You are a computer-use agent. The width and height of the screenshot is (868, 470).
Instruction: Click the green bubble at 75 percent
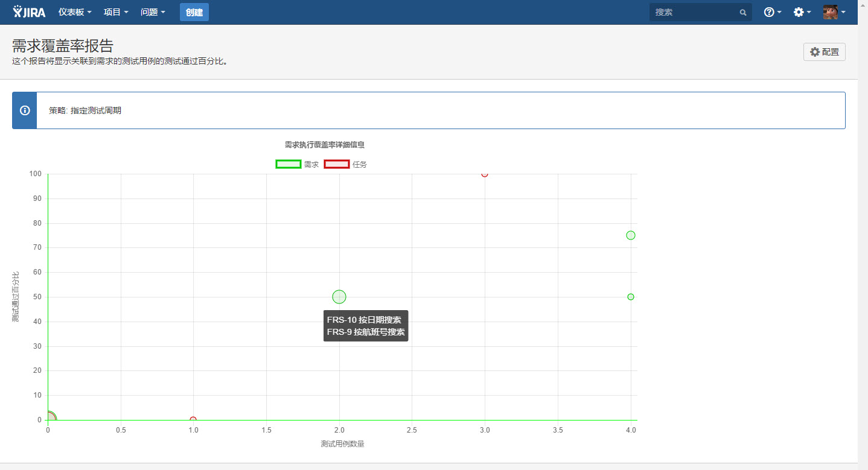tap(631, 235)
